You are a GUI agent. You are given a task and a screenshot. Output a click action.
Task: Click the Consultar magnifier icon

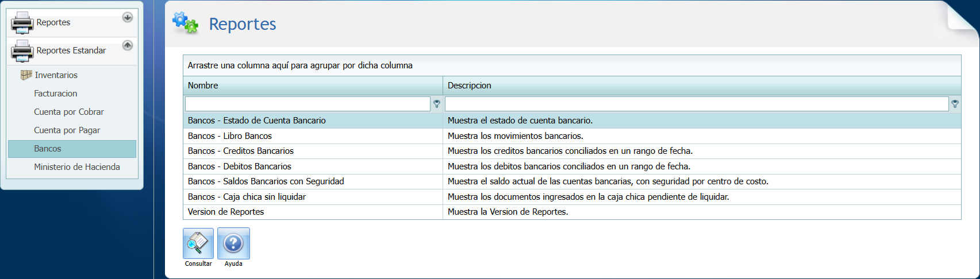198,243
